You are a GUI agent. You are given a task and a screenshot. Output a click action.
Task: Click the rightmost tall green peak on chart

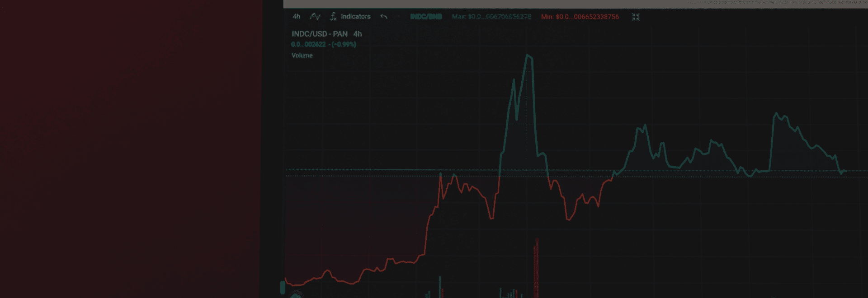click(776, 114)
